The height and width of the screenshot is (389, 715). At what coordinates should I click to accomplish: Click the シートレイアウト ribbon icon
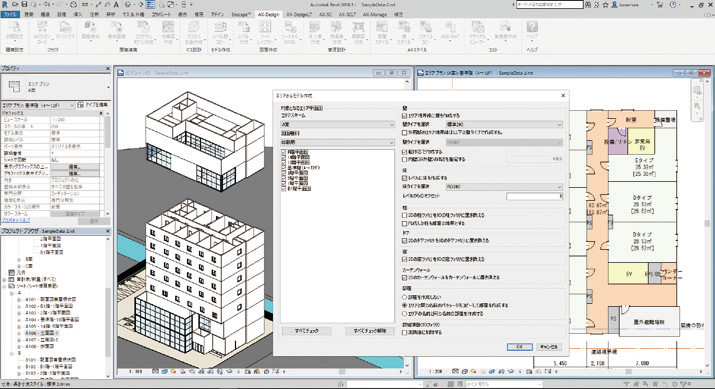[265, 31]
